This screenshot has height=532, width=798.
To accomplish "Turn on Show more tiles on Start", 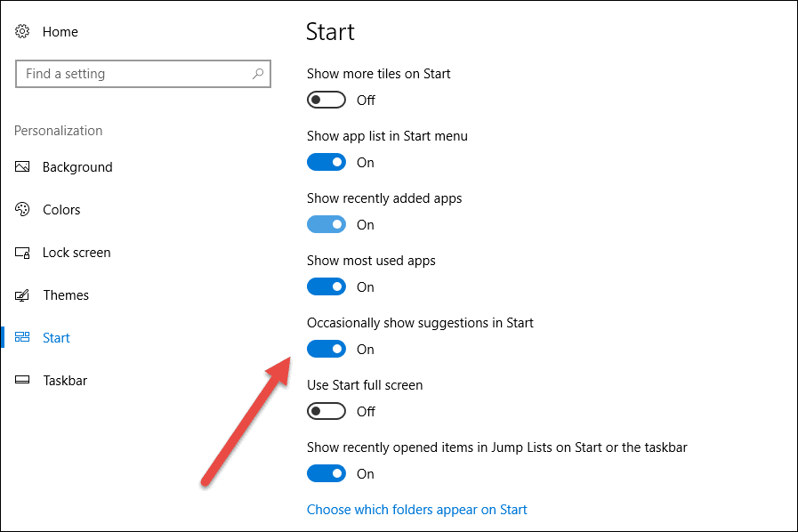I will 326,100.
